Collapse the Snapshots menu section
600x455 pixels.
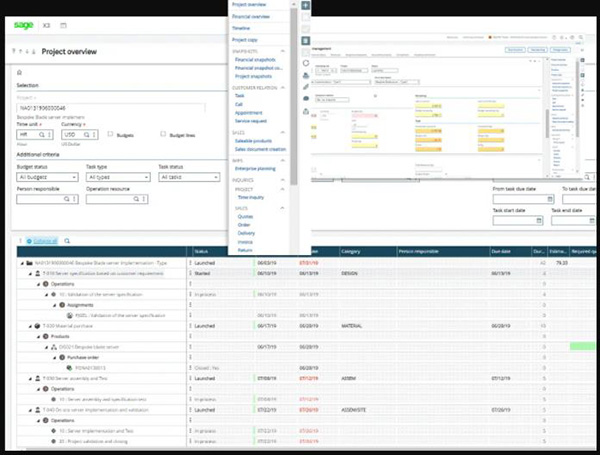click(x=282, y=51)
